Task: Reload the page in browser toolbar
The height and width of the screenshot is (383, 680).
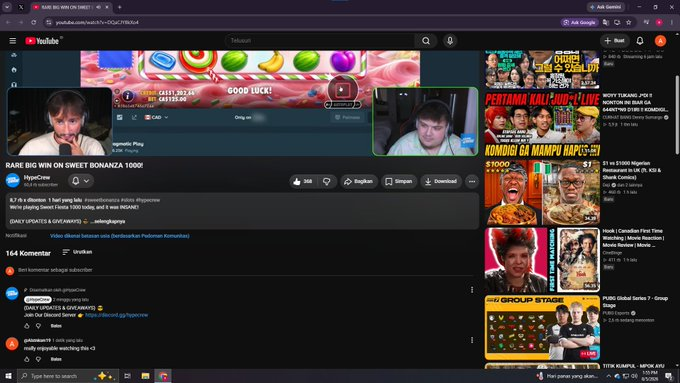Action: [34, 22]
